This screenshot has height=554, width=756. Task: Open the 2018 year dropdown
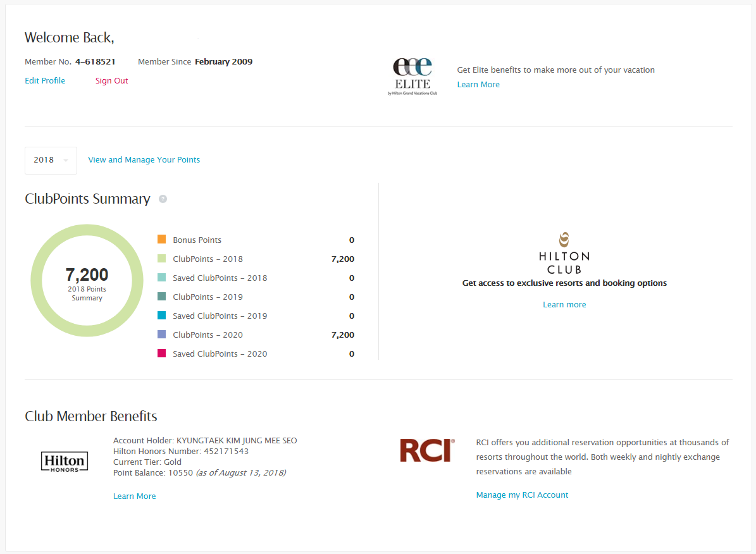[51, 160]
